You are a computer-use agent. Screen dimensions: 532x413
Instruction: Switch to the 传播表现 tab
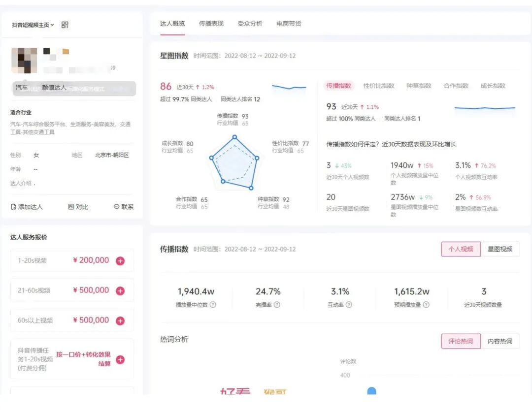pos(211,24)
